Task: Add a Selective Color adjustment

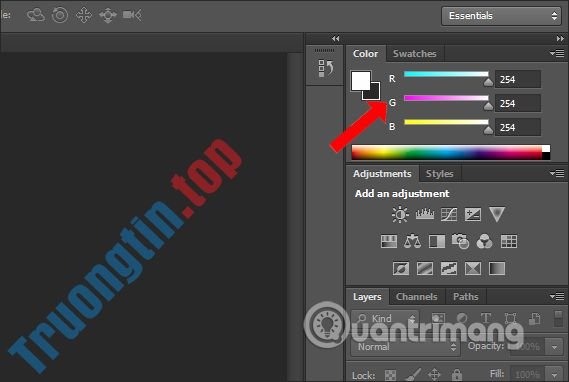Action: coord(473,269)
